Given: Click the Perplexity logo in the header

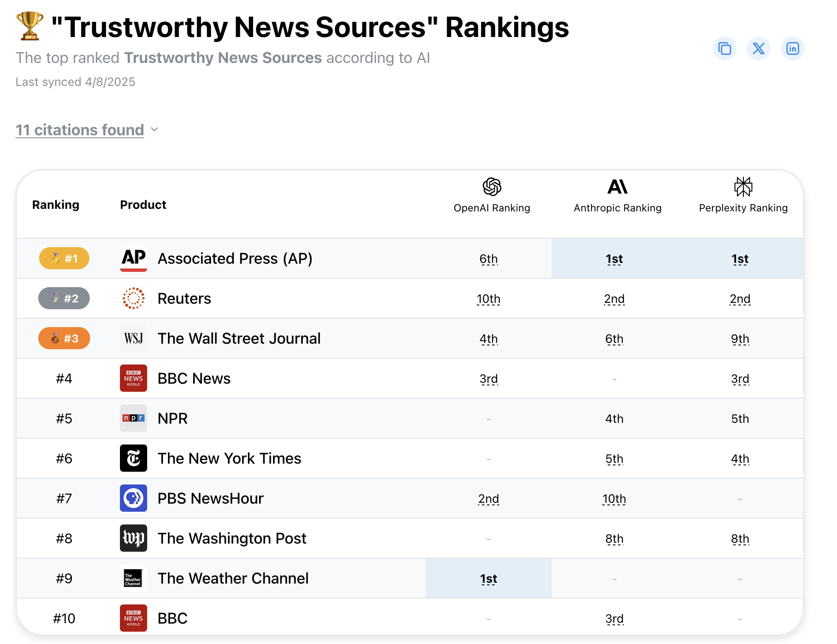Looking at the screenshot, I should [743, 187].
